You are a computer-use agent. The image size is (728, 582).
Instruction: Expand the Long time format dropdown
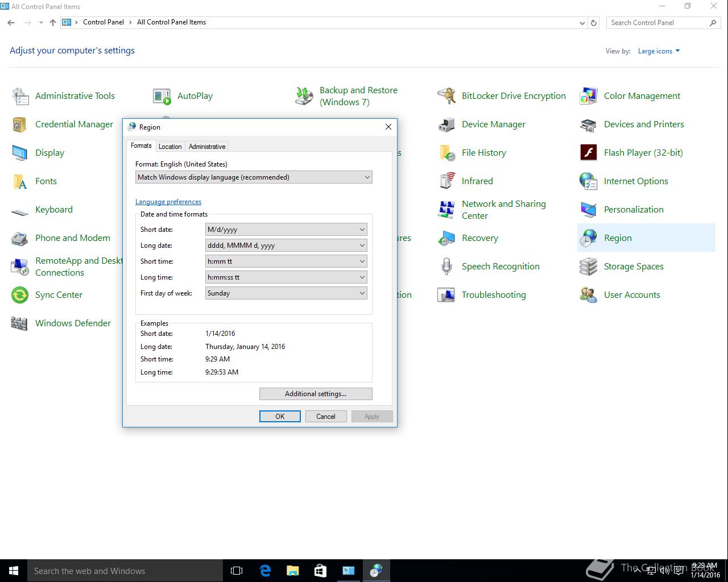(x=286, y=277)
